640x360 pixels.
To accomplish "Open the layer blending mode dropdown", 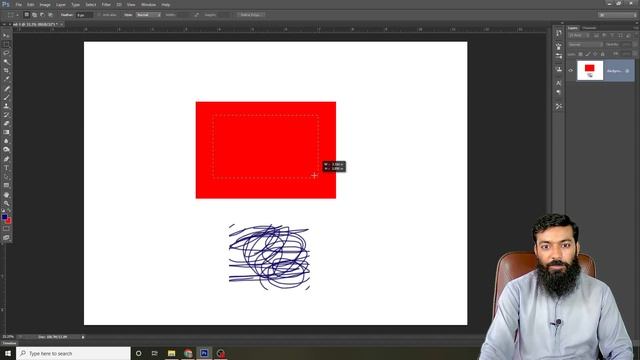I will [x=585, y=44].
